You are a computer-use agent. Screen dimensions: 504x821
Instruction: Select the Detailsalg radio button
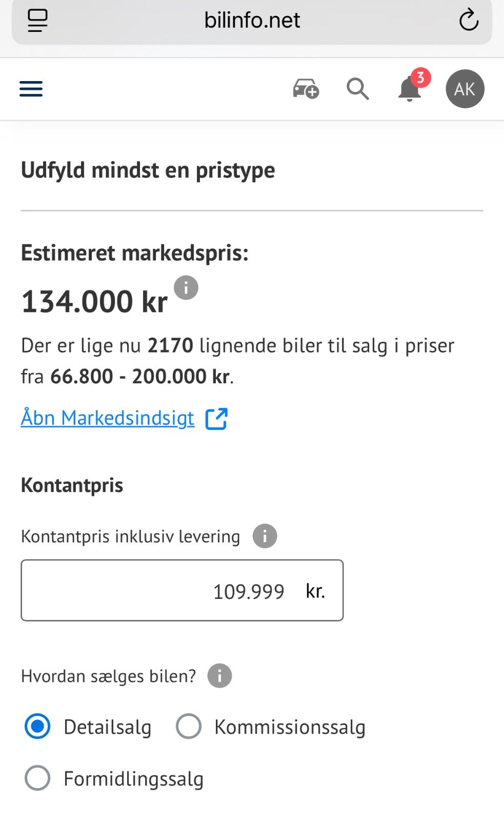[37, 727]
